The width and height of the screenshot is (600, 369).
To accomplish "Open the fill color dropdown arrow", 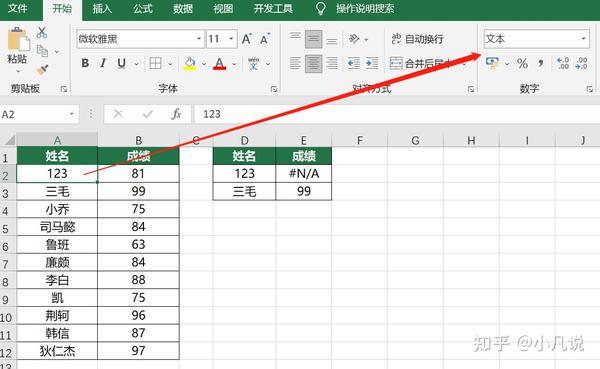I will coord(204,64).
